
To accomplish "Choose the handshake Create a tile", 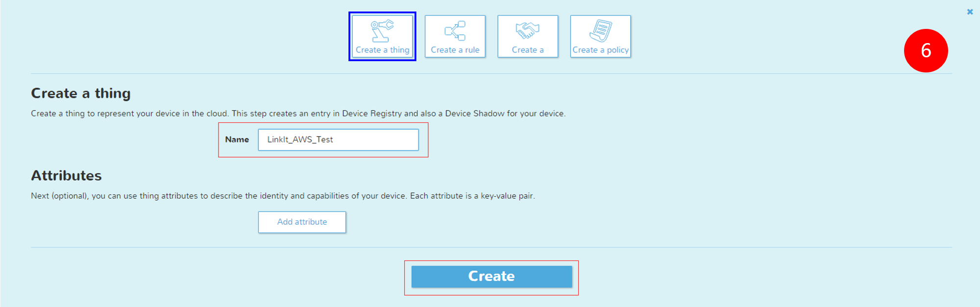I will (528, 36).
